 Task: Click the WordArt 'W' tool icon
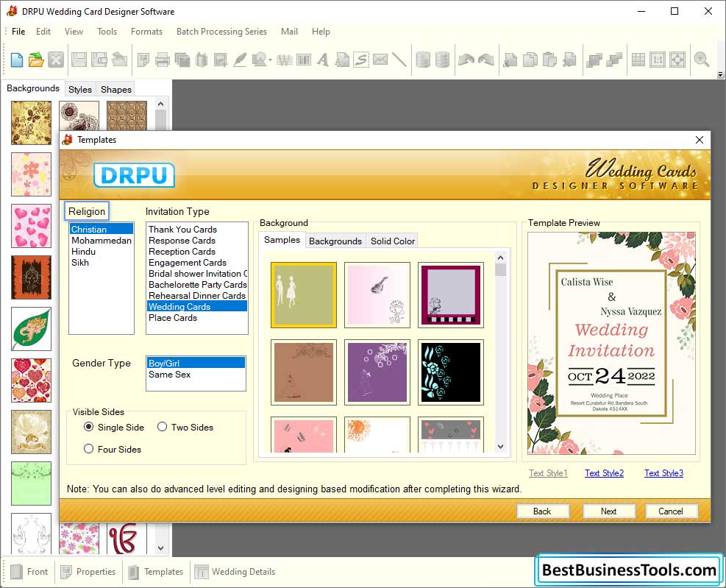click(284, 60)
